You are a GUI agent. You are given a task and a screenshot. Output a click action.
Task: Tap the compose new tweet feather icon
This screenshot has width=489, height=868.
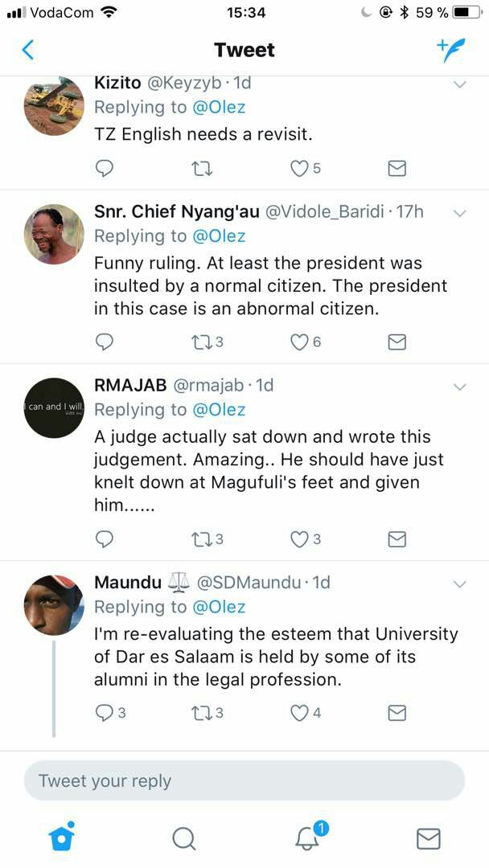tap(451, 50)
